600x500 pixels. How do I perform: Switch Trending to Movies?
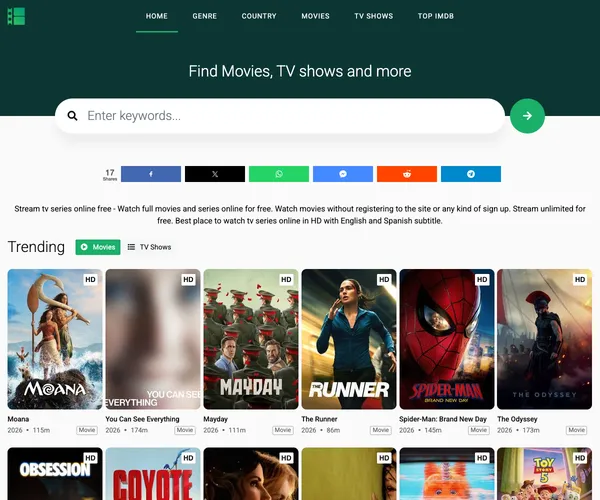(x=98, y=247)
